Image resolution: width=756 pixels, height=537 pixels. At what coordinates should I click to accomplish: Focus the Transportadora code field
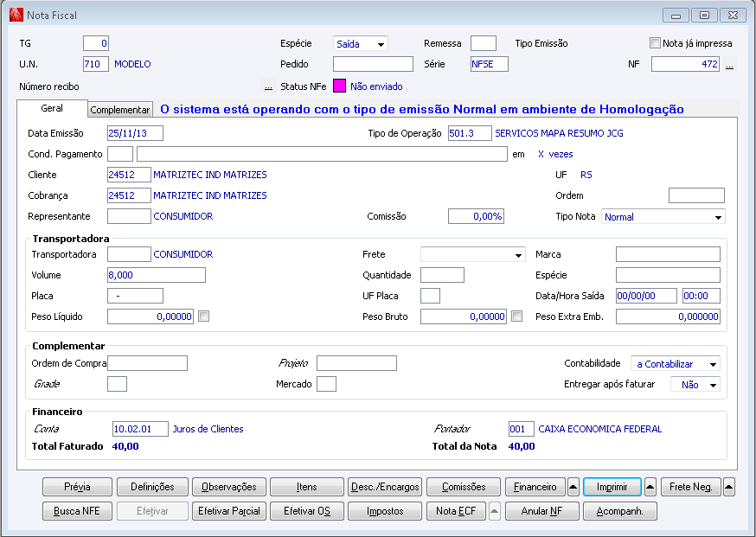pos(129,254)
